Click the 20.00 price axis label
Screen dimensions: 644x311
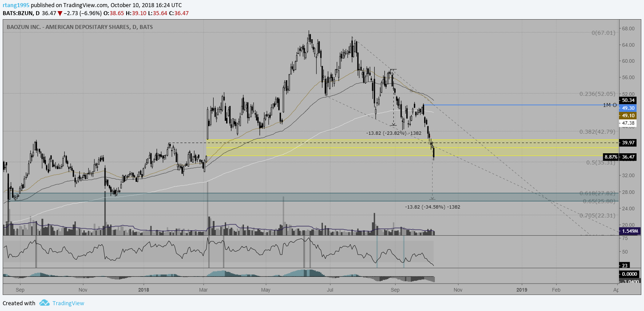(x=629, y=225)
